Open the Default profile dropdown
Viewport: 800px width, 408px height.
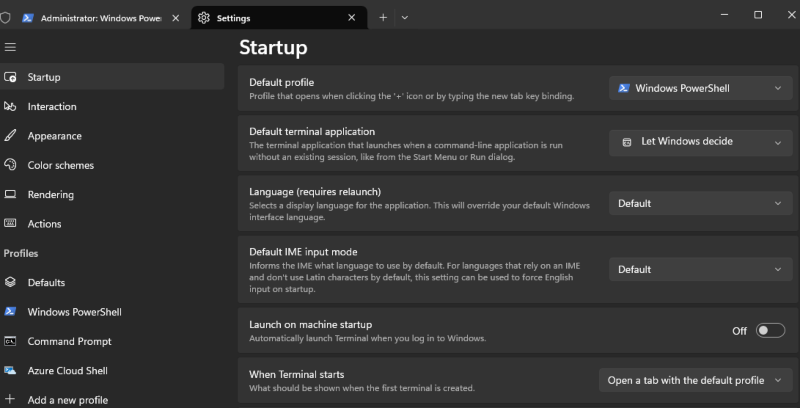click(701, 88)
